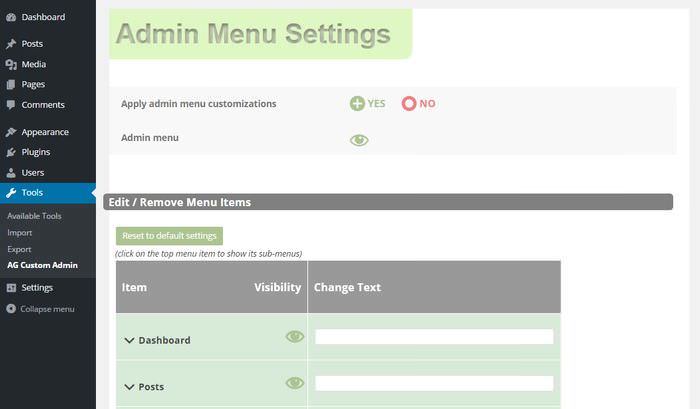
Task: Click the Comments bubble icon
Action: pos(11,105)
